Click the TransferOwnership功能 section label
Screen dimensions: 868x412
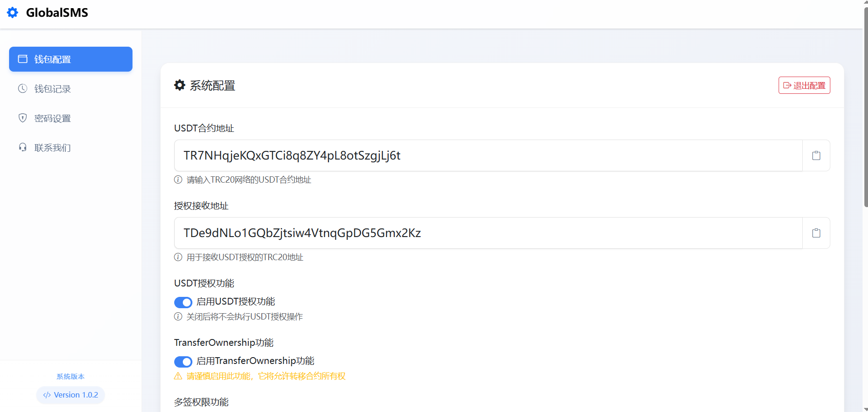(224, 343)
